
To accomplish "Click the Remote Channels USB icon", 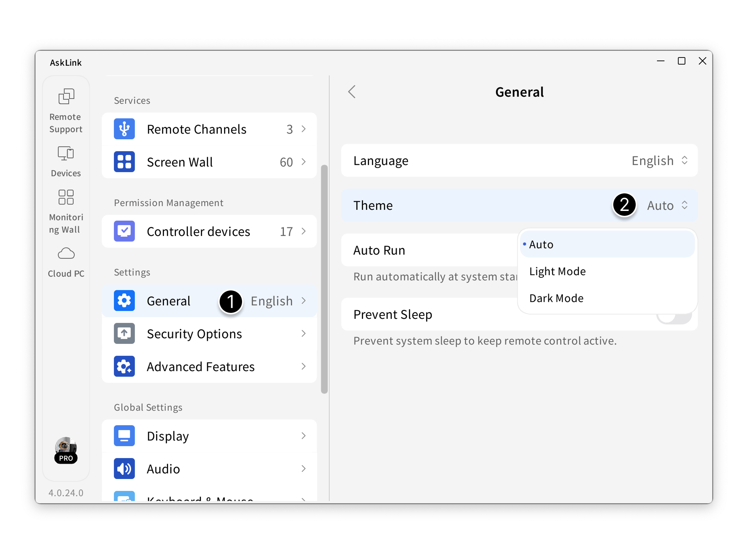I will click(x=124, y=129).
